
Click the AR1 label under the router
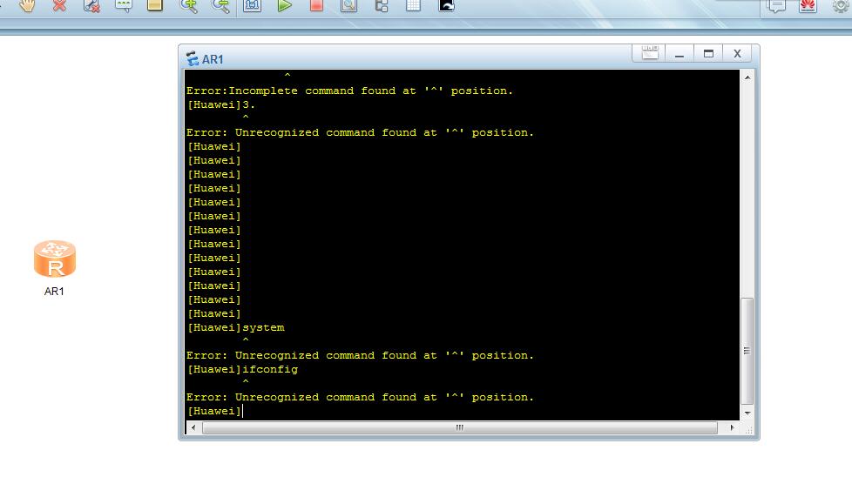click(x=54, y=292)
